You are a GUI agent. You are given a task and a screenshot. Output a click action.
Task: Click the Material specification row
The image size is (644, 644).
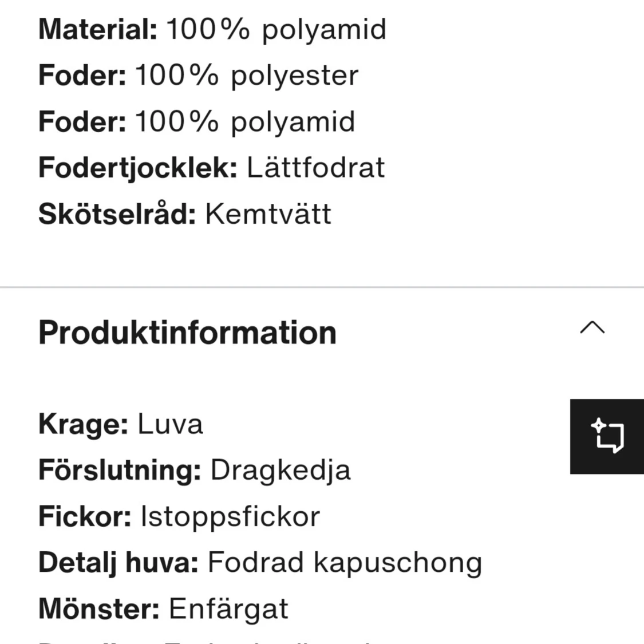212,29
